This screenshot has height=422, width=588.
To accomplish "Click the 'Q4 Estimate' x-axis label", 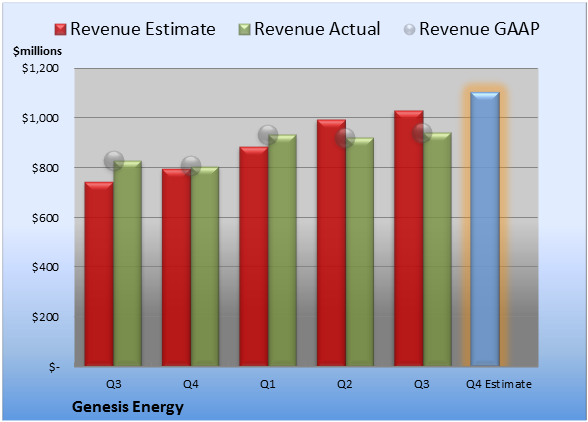I will pos(499,384).
